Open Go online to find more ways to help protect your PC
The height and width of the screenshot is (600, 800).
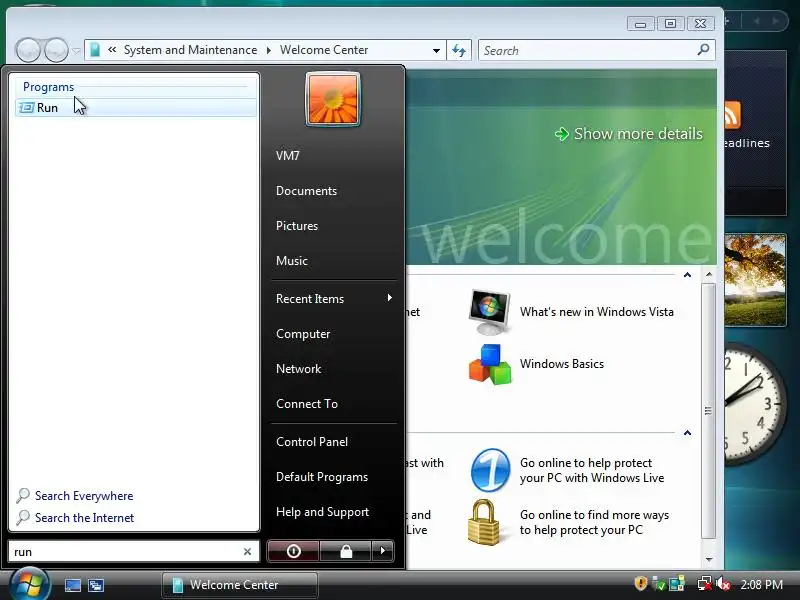click(569, 522)
